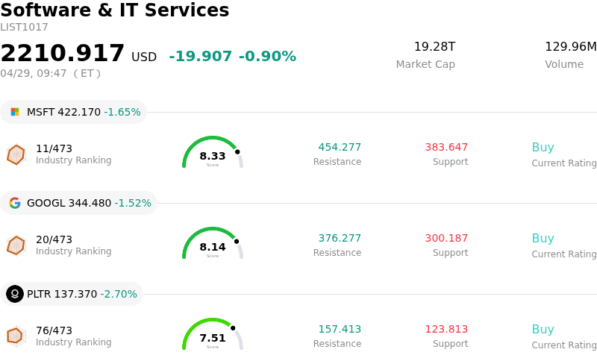Click MSFT industry ranking hexagon icon

[x=16, y=154]
